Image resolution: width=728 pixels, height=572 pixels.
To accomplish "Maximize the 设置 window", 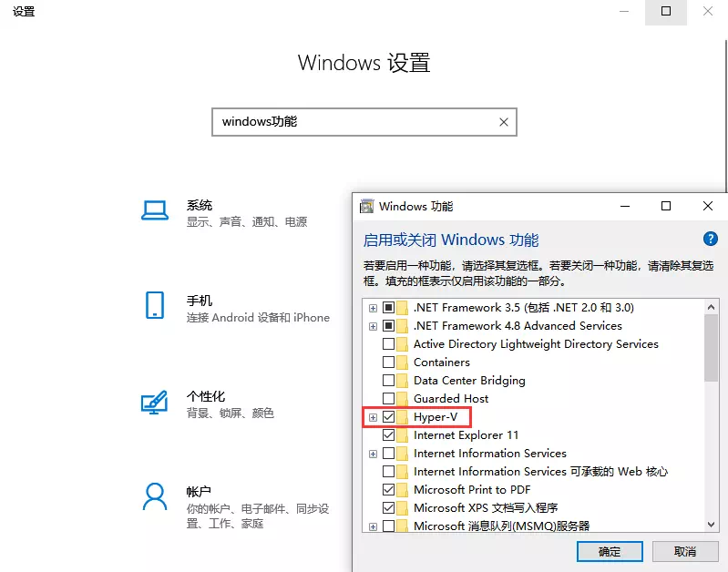I will [x=666, y=11].
